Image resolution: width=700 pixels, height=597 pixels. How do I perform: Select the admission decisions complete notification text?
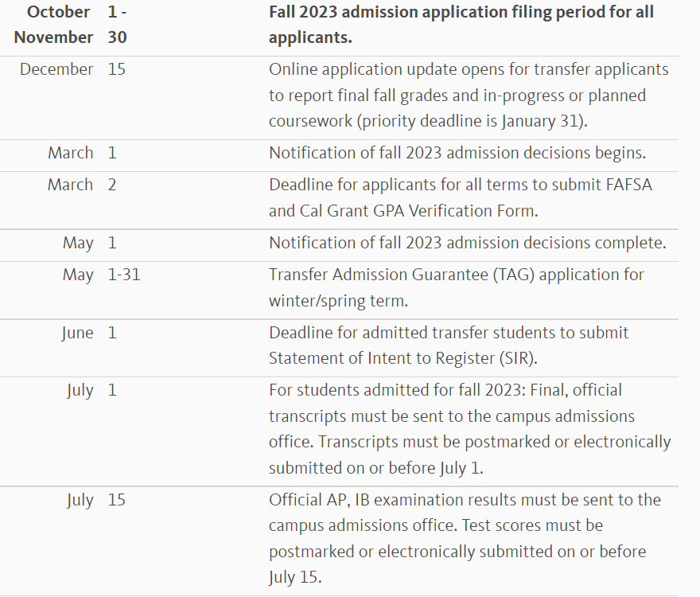[x=467, y=243]
